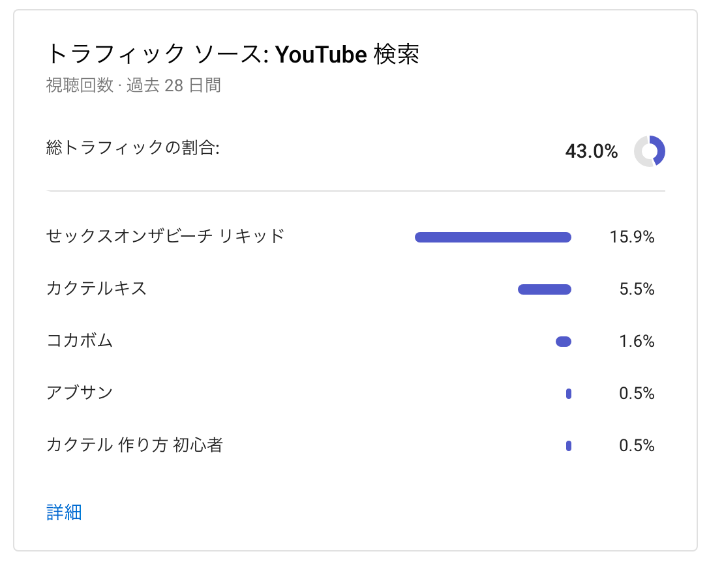Click the 総トラフィックの割合 label

coord(132,148)
